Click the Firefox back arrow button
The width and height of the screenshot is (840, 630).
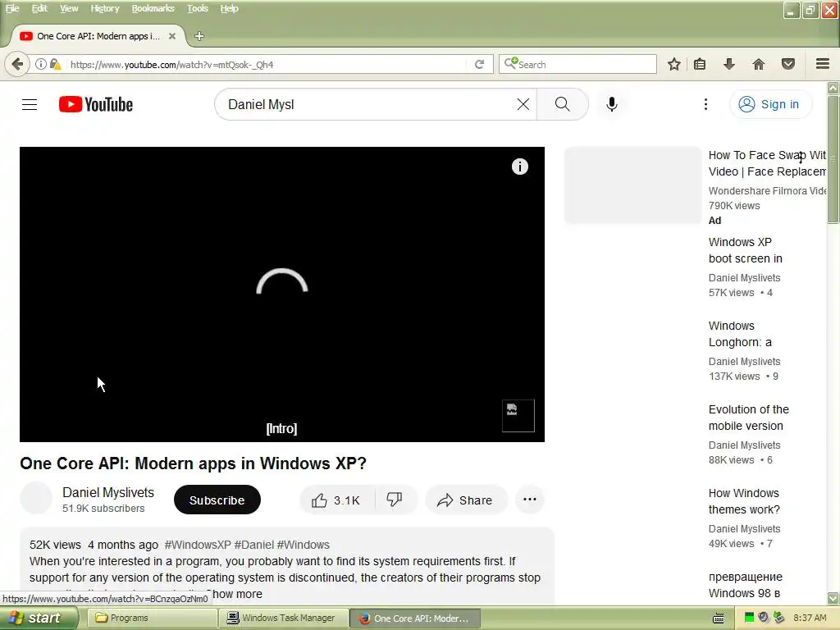17,64
